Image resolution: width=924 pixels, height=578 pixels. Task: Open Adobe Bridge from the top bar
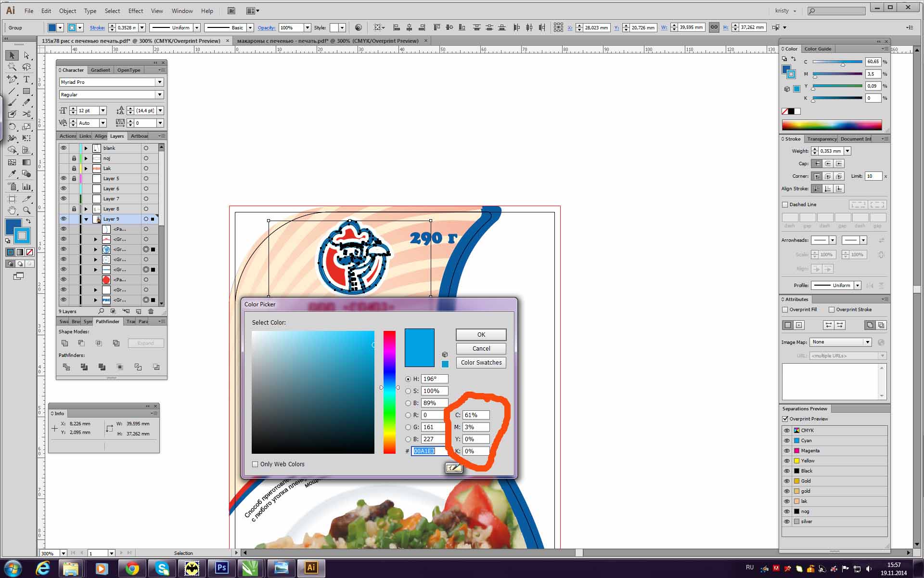[x=231, y=11]
